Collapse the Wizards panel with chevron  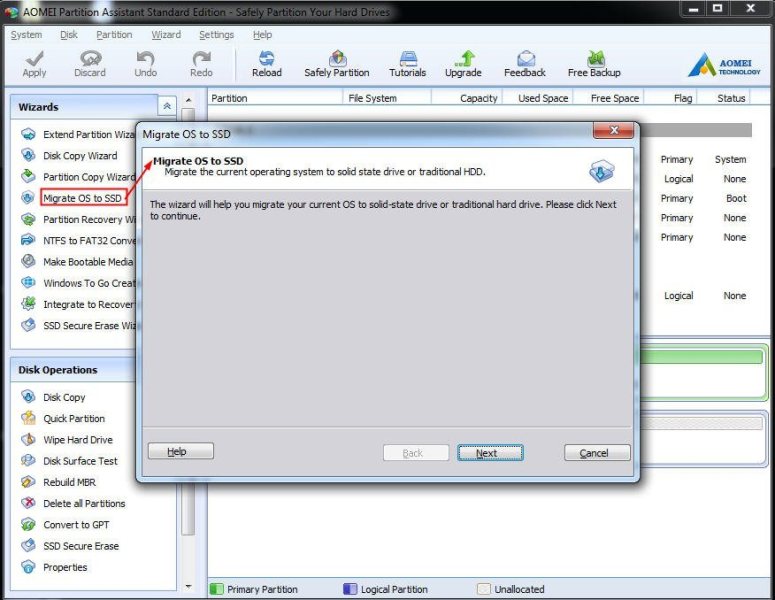click(x=167, y=106)
